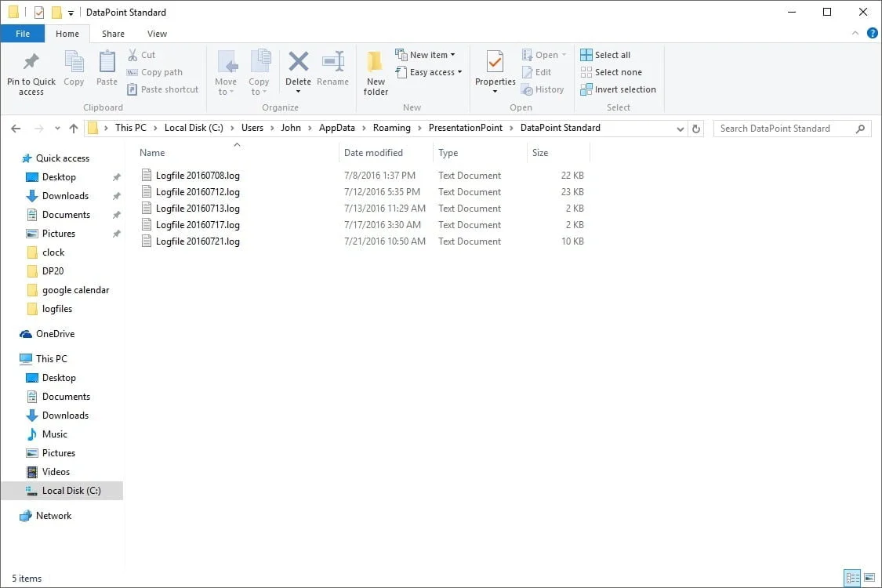Navigate to Users via breadcrumb
882x588 pixels.
pos(252,127)
